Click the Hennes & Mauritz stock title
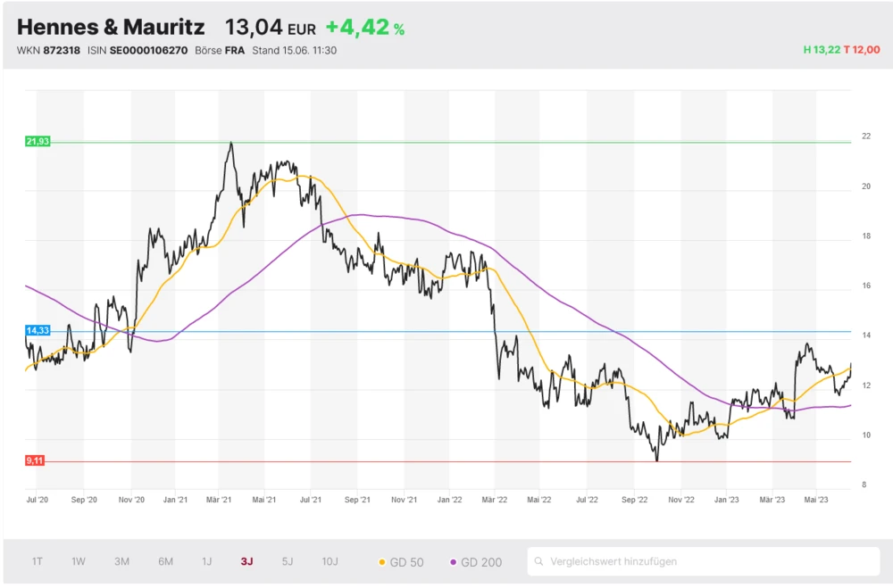This screenshot has width=893, height=588. (x=111, y=28)
